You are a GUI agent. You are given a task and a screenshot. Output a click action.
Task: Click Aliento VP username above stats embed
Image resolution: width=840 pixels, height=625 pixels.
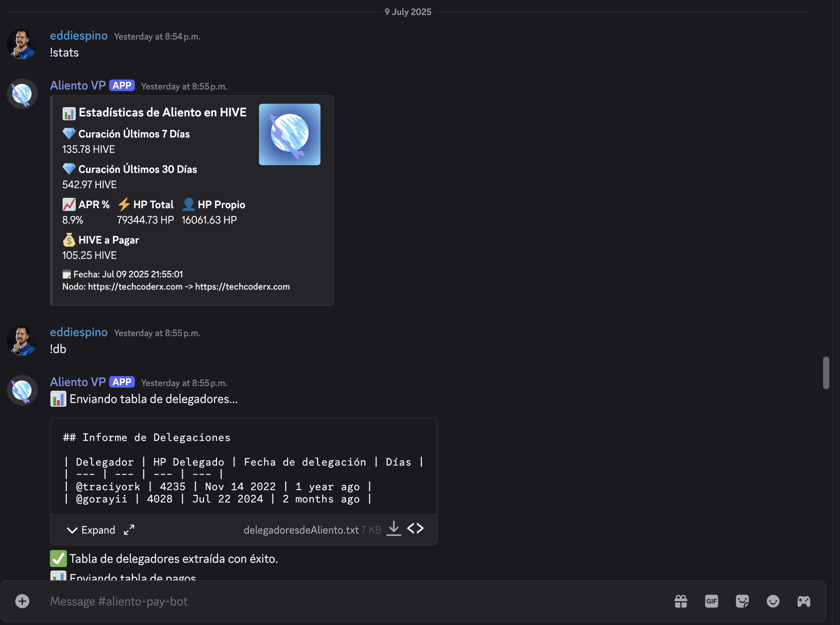pyautogui.click(x=78, y=85)
